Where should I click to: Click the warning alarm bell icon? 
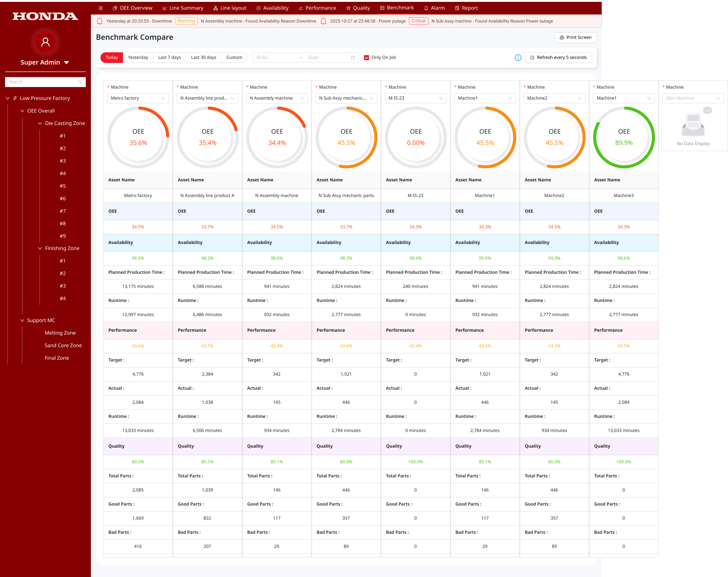(100, 21)
